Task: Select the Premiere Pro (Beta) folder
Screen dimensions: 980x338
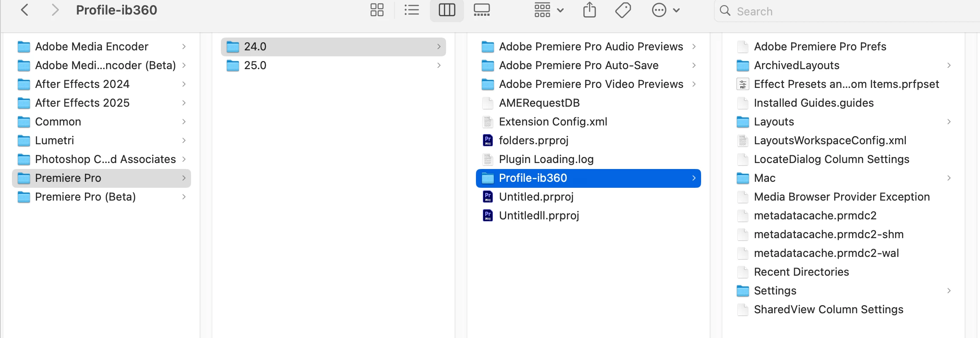Action: pos(101,197)
